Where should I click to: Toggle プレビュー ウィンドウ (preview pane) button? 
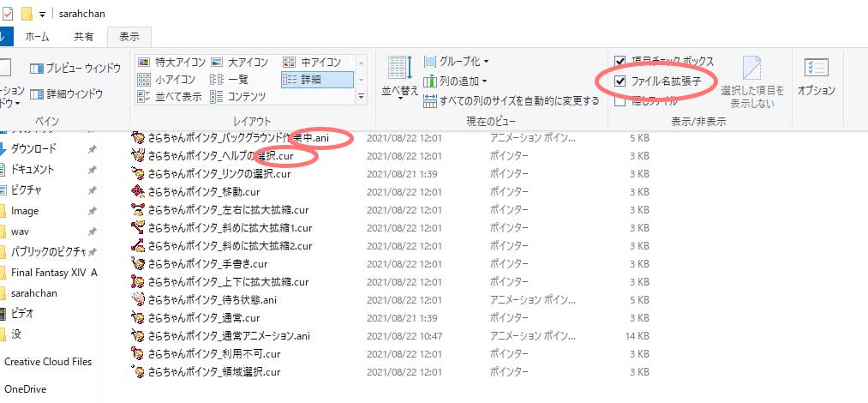75,68
